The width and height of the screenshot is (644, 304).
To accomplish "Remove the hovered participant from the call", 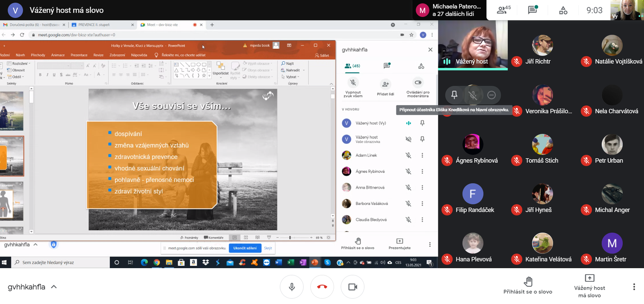I will [491, 95].
